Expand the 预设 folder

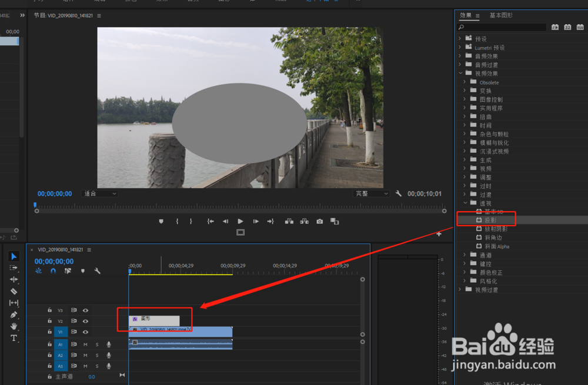tap(460, 39)
